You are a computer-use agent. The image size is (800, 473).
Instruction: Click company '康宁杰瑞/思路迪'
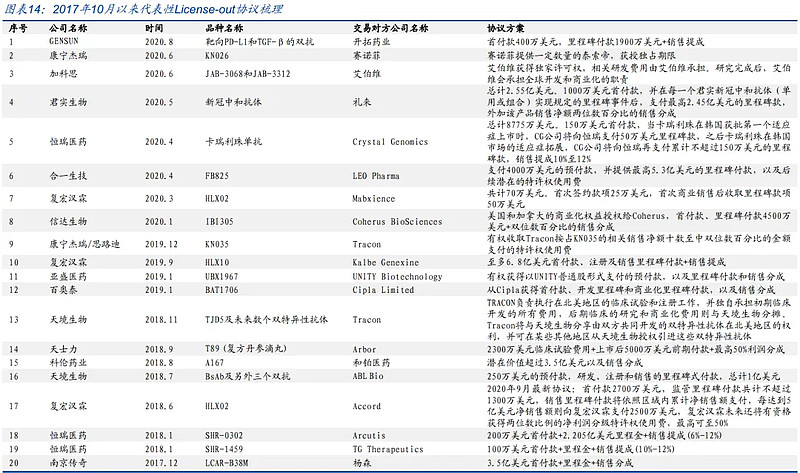(x=84, y=244)
